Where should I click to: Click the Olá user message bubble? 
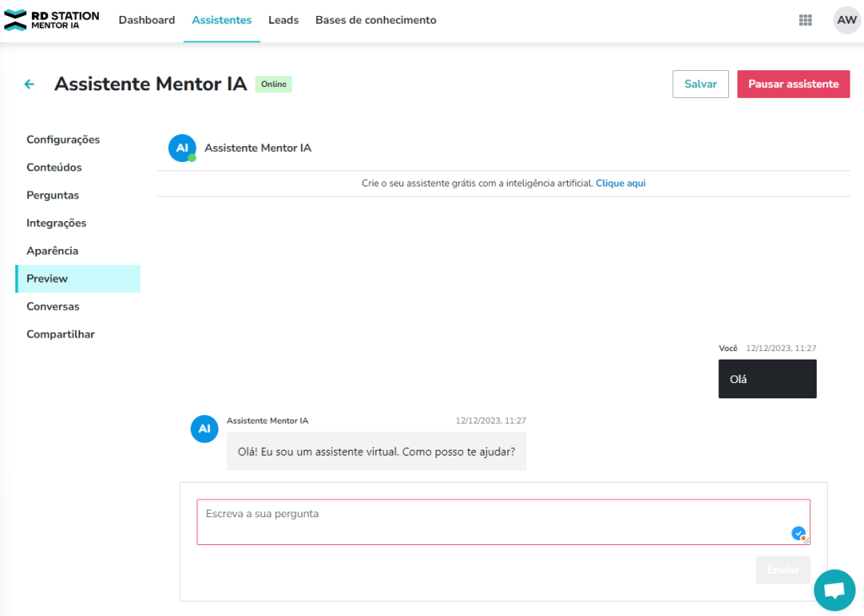[767, 379]
